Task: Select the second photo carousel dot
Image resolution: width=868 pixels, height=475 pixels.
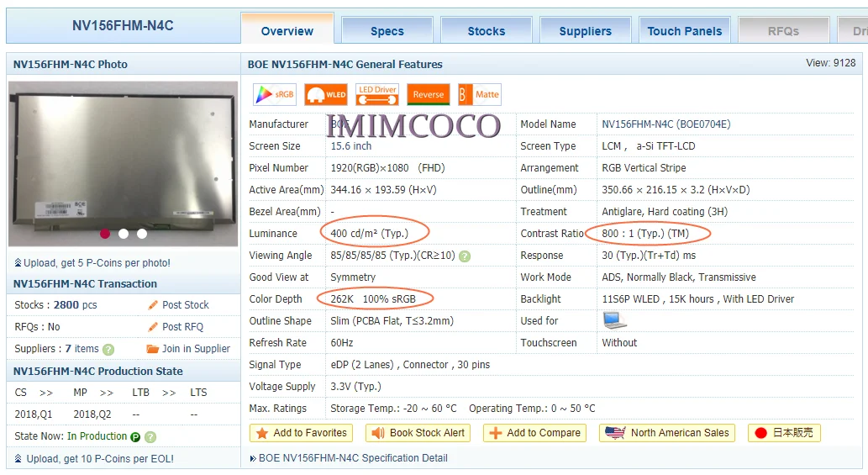Action: 124,234
